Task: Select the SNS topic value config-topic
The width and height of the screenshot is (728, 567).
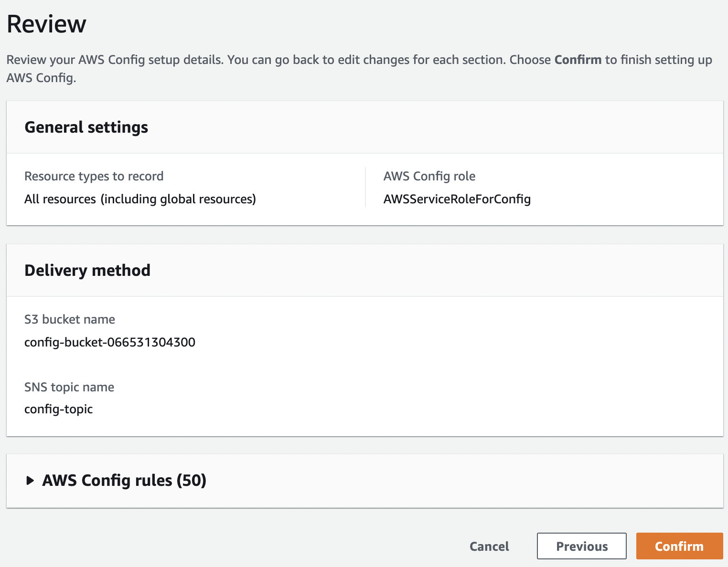Action: (59, 409)
